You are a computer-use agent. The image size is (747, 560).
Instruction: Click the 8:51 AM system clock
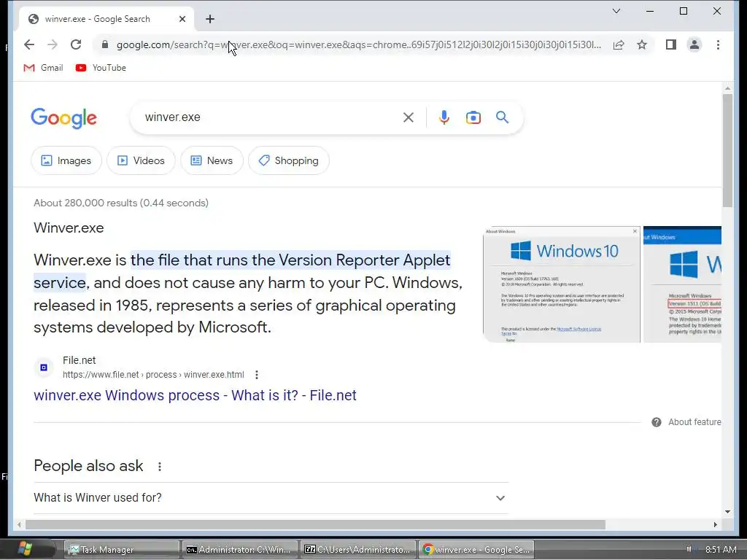(x=720, y=550)
